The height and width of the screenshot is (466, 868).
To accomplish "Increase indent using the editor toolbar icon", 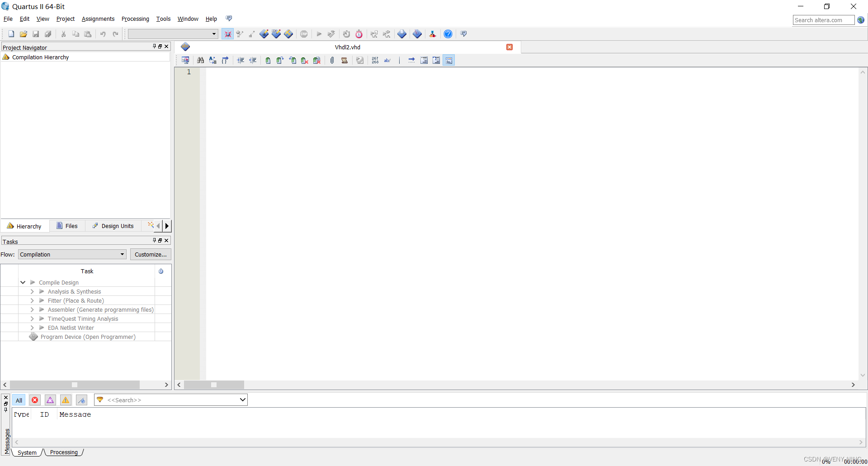I will click(x=241, y=60).
